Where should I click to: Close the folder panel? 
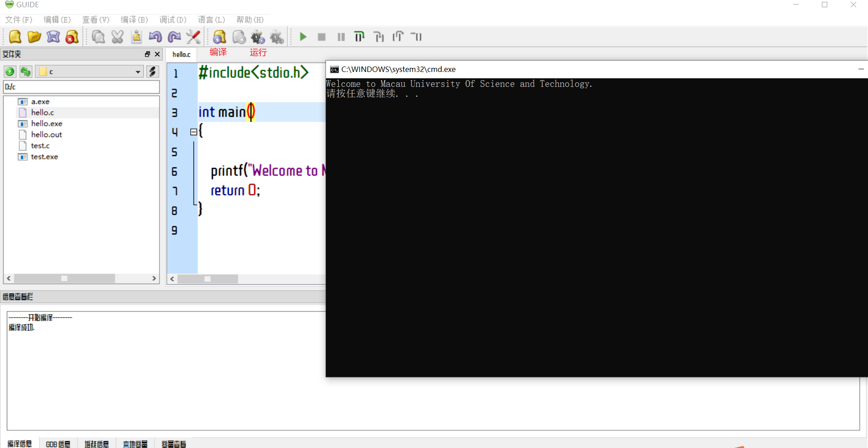(x=157, y=54)
